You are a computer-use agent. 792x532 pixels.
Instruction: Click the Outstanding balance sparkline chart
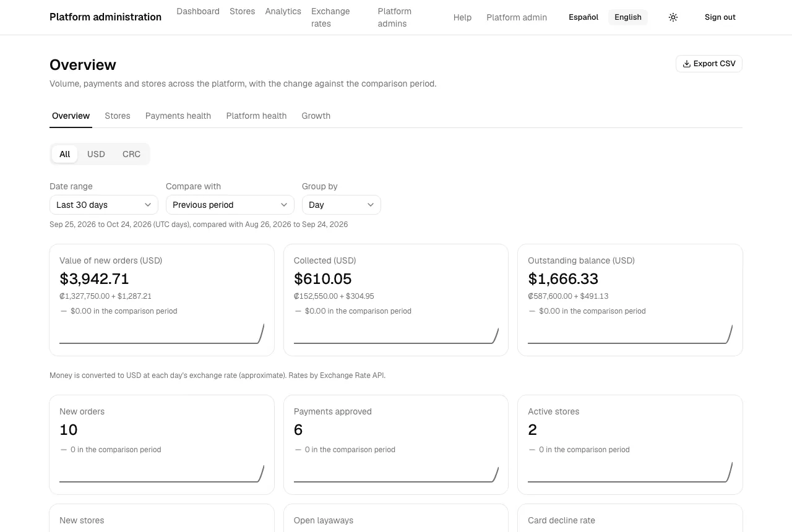(x=630, y=333)
